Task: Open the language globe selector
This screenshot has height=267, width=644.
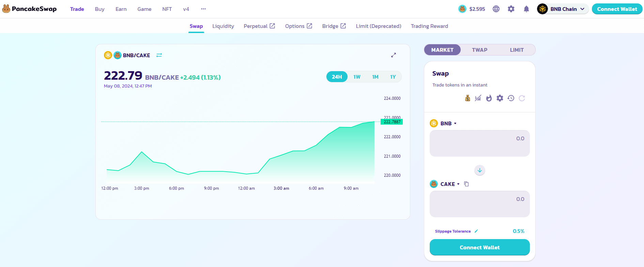Action: pyautogui.click(x=496, y=9)
